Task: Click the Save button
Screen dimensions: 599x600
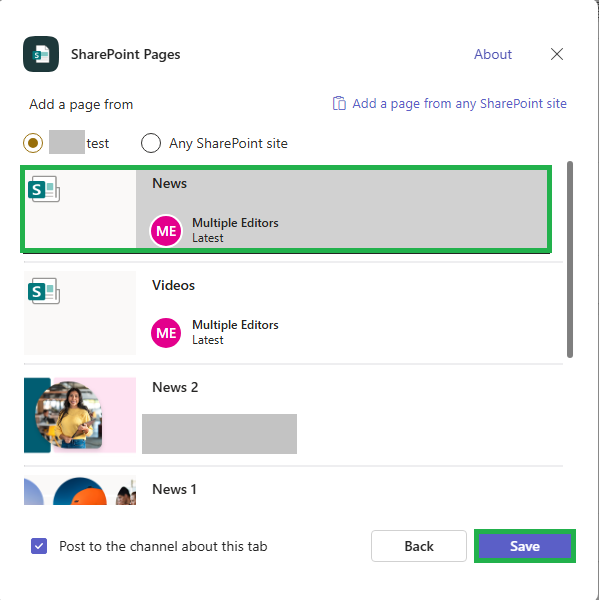Action: [525, 546]
